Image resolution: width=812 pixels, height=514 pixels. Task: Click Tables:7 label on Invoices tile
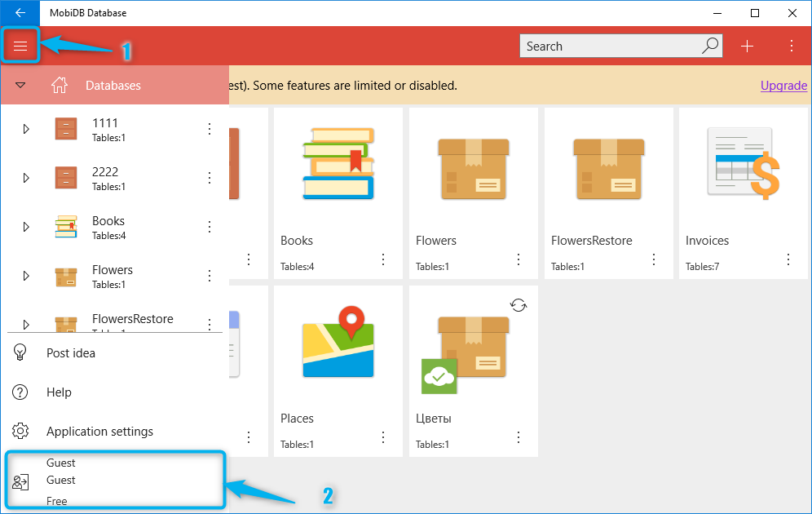pos(702,266)
